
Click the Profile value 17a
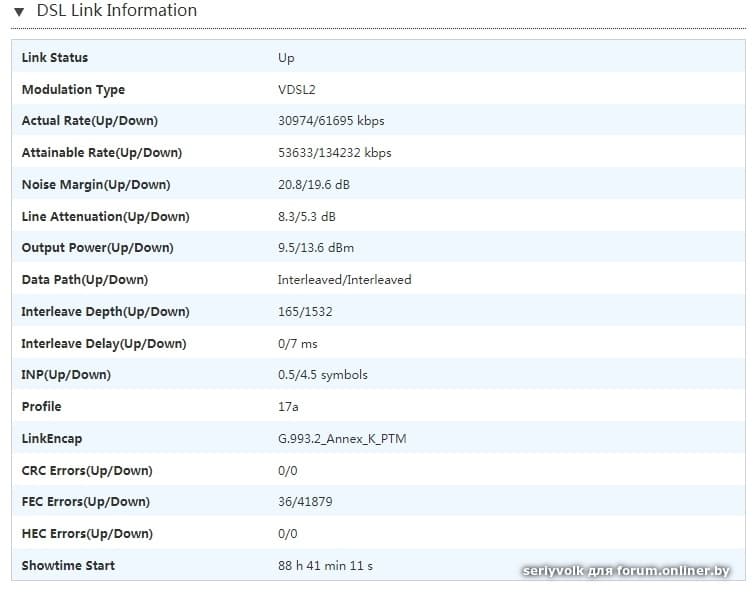point(288,407)
